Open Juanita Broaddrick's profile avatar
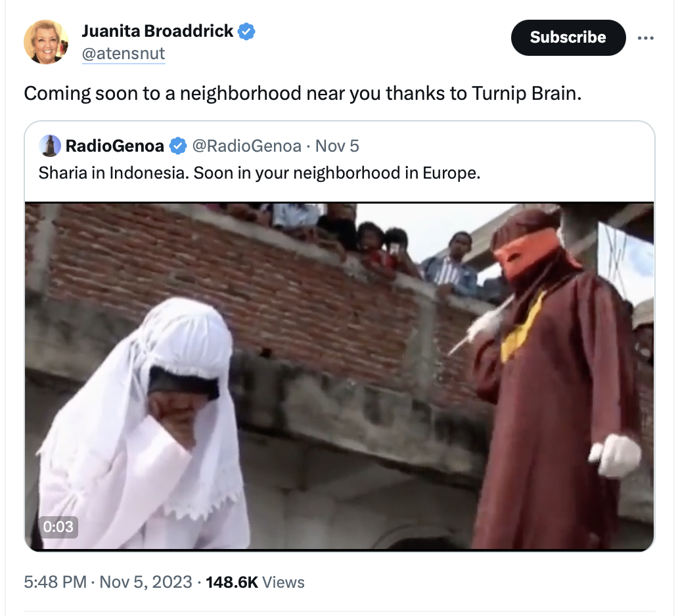 point(46,42)
